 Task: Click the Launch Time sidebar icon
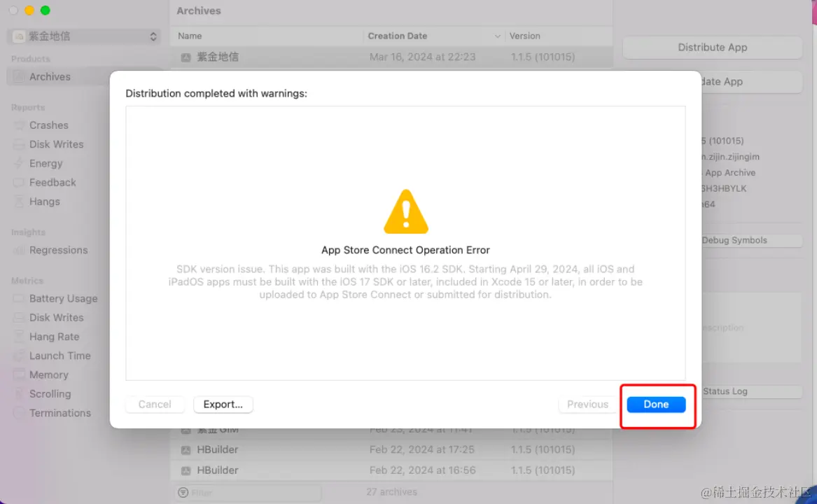(19, 356)
